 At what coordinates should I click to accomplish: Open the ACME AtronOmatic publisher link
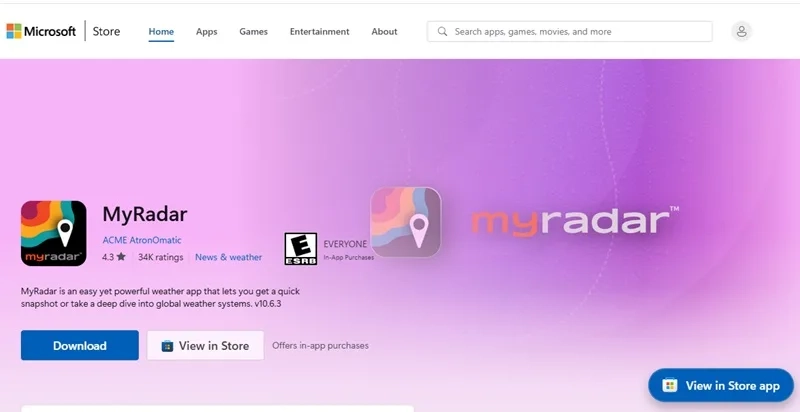[144, 240]
